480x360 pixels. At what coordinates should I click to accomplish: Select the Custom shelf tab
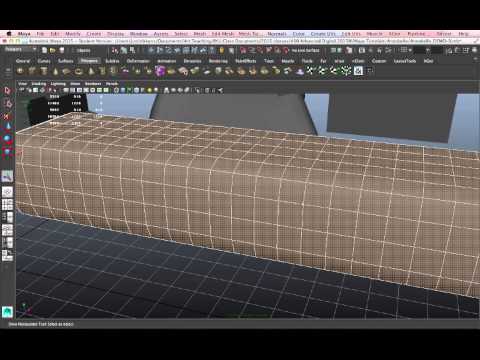379,61
